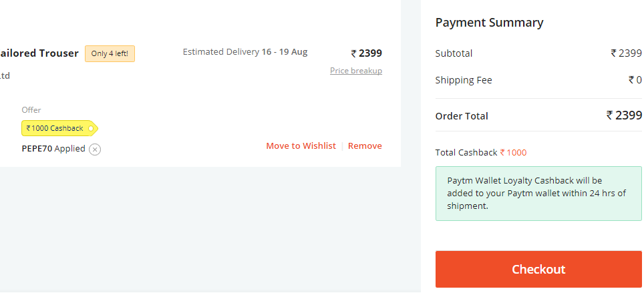Open the Tailored Trouser product title

(39, 53)
